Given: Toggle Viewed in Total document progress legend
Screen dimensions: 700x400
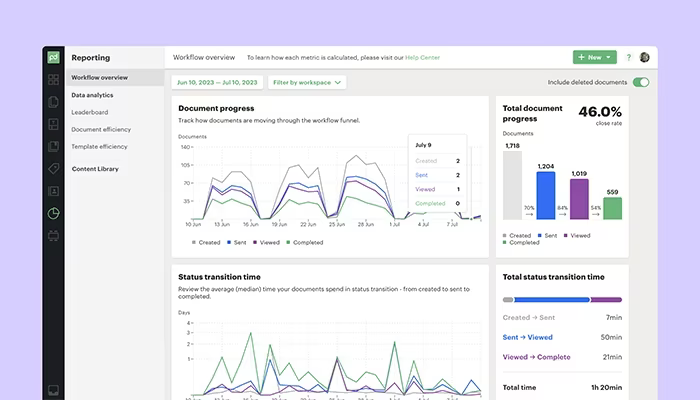Looking at the screenshot, I should [x=577, y=235].
